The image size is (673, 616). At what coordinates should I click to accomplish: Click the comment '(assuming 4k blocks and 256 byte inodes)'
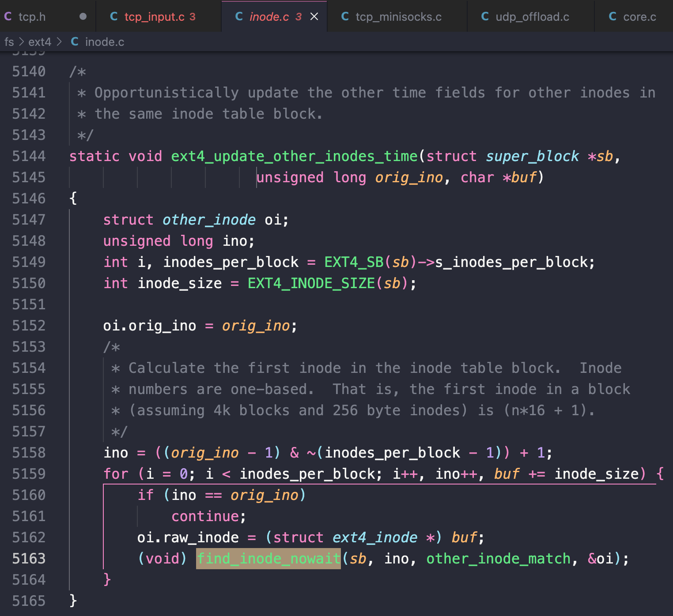tap(298, 410)
